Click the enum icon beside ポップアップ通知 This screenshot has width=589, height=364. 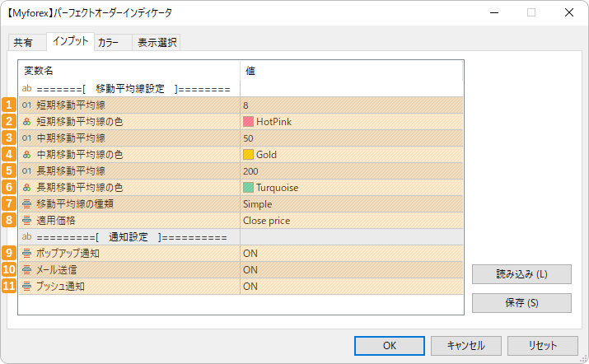point(26,253)
